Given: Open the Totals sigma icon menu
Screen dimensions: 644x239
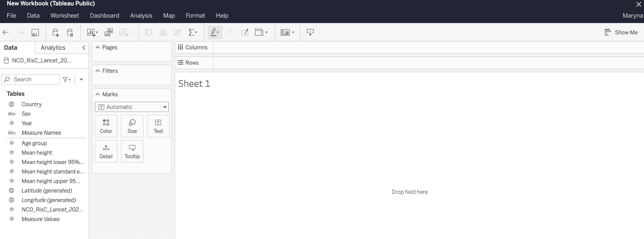Looking at the screenshot, I should coord(192,33).
